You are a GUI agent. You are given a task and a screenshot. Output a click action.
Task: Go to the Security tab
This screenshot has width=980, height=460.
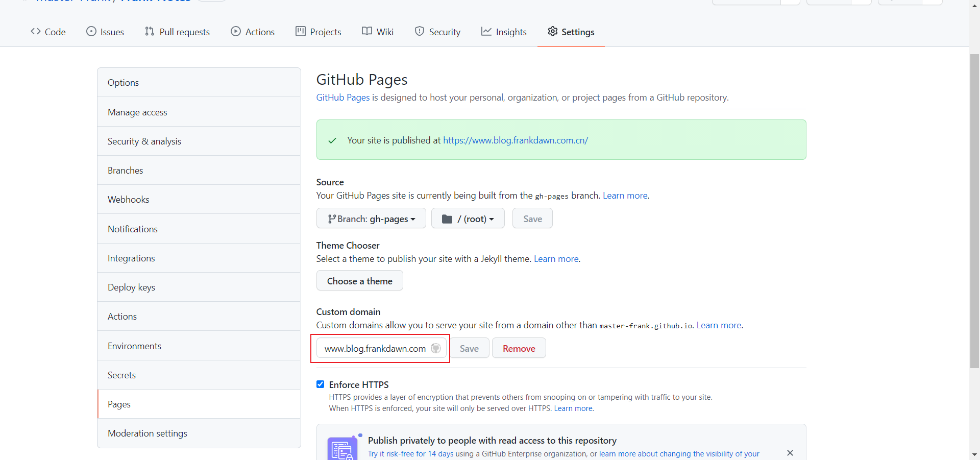(x=437, y=32)
